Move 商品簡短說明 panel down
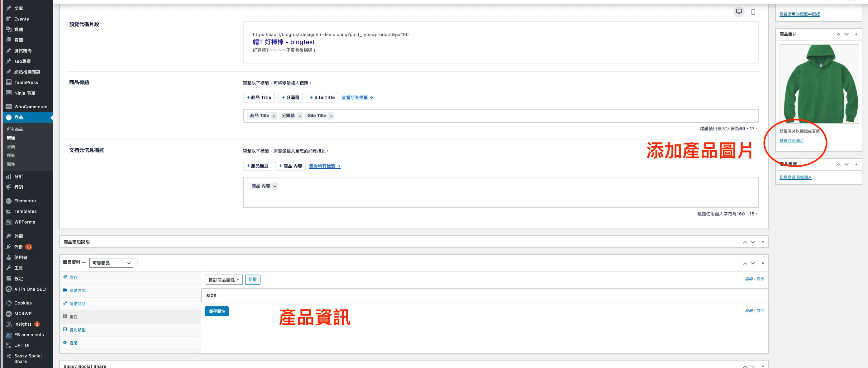The height and width of the screenshot is (368, 868). tap(753, 242)
